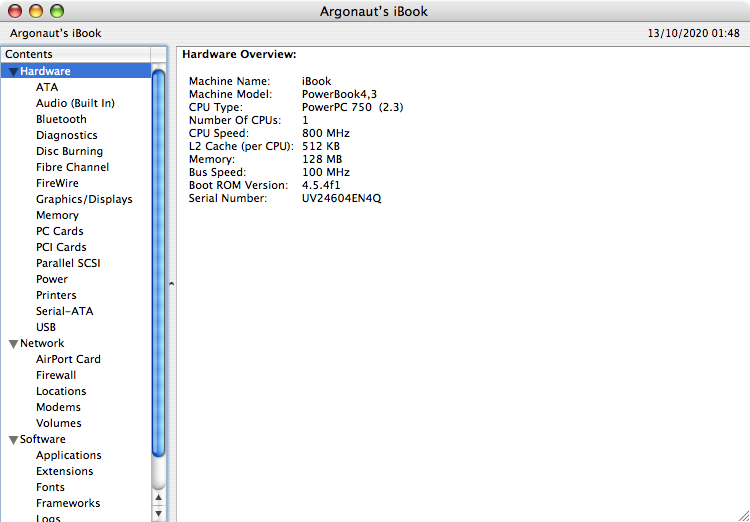Image resolution: width=750 pixels, height=522 pixels.
Task: Open the USB entry
Action: pos(46,327)
